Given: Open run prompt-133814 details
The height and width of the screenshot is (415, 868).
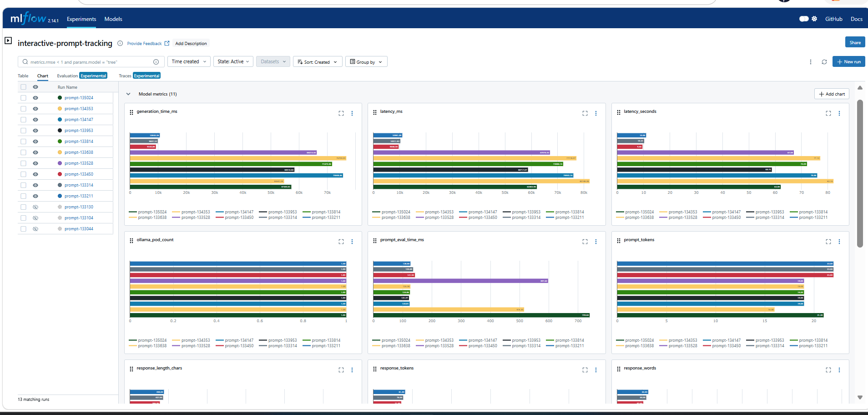Looking at the screenshot, I should point(79,142).
